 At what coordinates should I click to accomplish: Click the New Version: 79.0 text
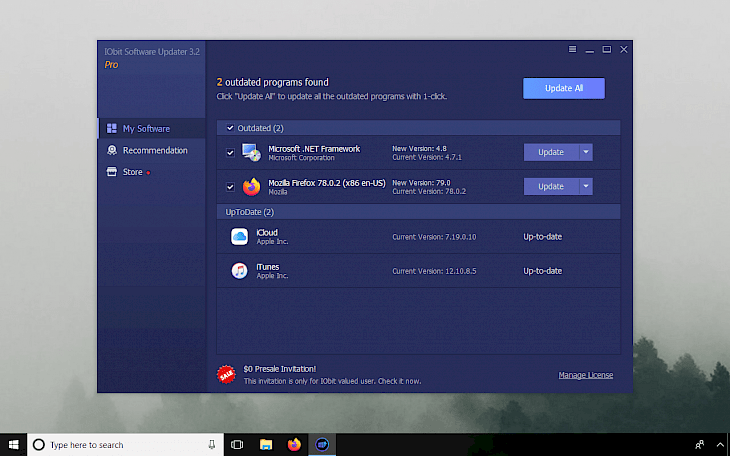421,183
